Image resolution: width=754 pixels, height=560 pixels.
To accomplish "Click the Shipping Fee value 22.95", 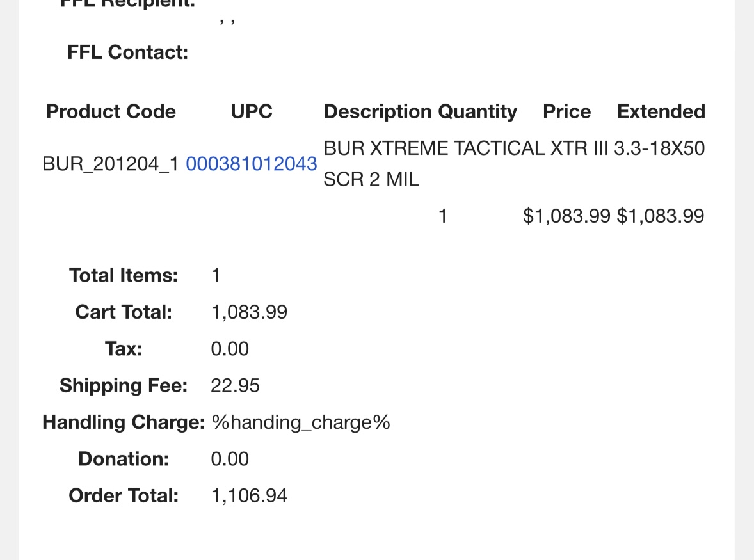I will [x=235, y=386].
